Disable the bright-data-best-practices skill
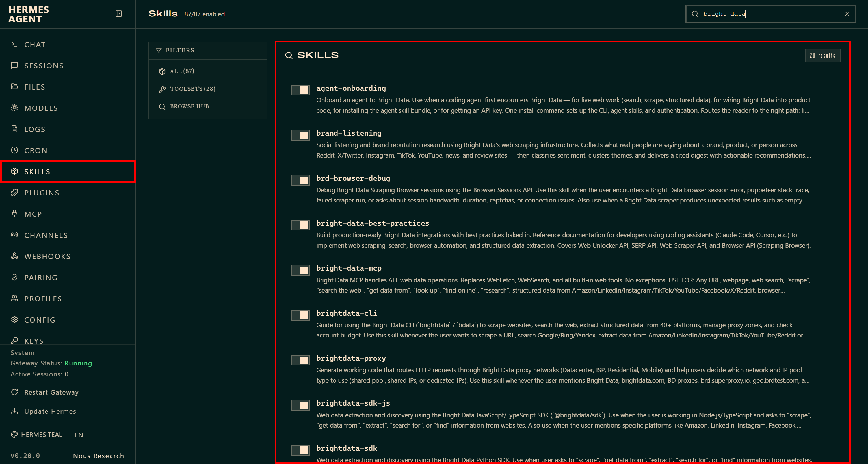The height and width of the screenshot is (464, 868). coord(300,225)
